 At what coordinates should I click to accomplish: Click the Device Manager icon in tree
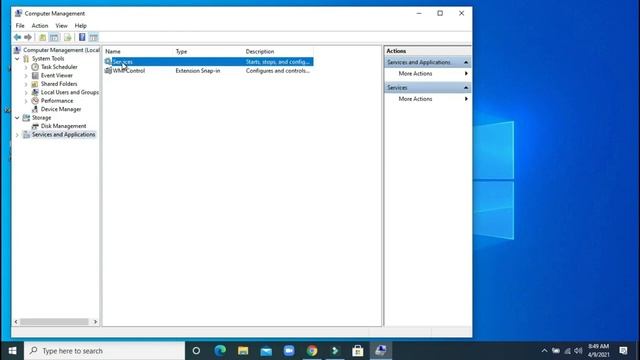35,109
